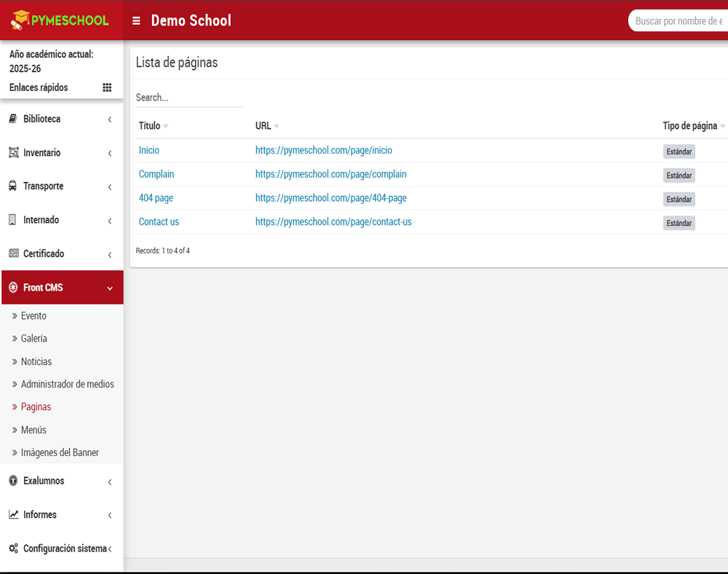Image resolution: width=728 pixels, height=574 pixels.
Task: Click the Enlaces rápidos grid icon
Action: click(107, 87)
